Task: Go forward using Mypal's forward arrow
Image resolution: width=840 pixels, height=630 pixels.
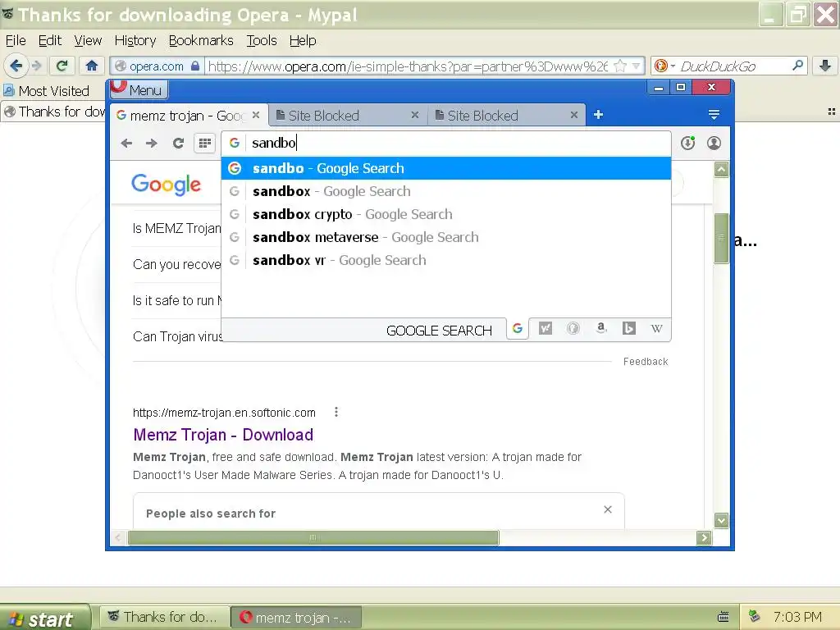Action: click(x=36, y=66)
